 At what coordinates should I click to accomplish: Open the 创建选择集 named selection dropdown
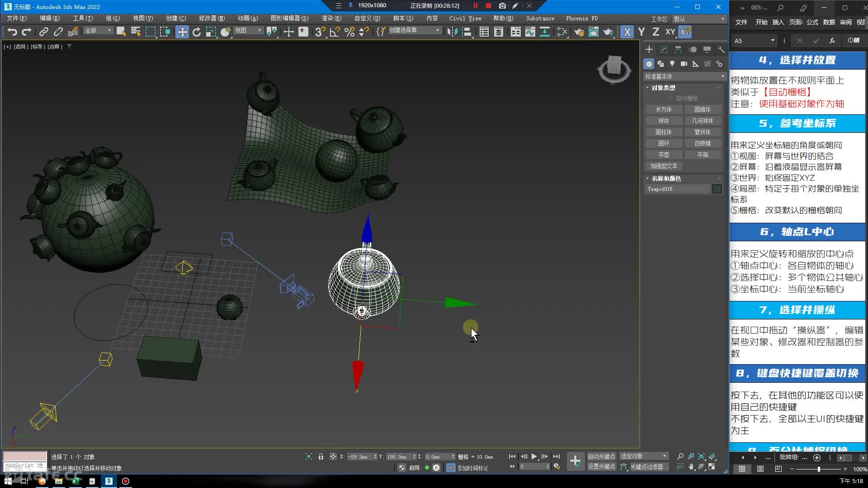coord(415,30)
